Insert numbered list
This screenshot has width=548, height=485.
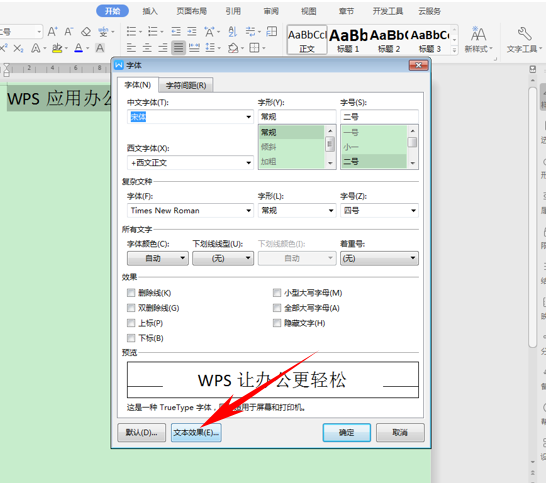point(153,32)
